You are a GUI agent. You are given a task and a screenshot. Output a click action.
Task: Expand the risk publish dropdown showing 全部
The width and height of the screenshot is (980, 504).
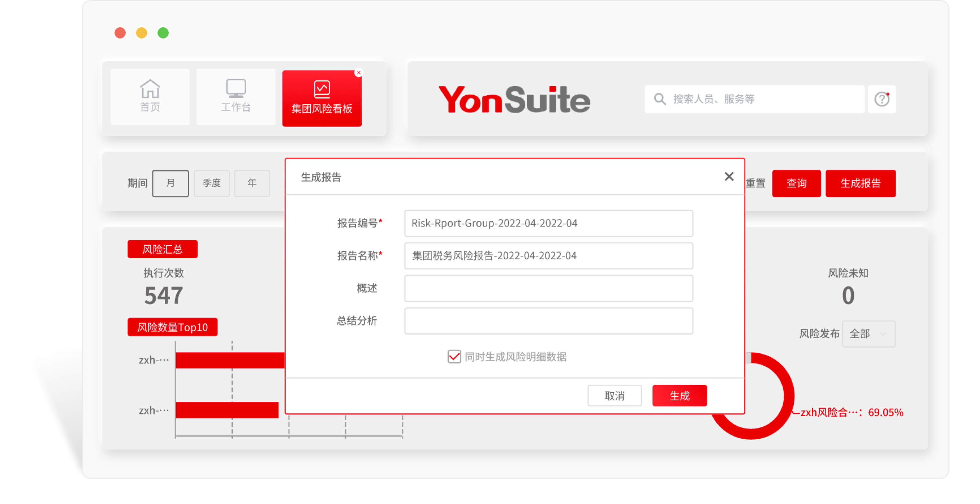pos(868,334)
